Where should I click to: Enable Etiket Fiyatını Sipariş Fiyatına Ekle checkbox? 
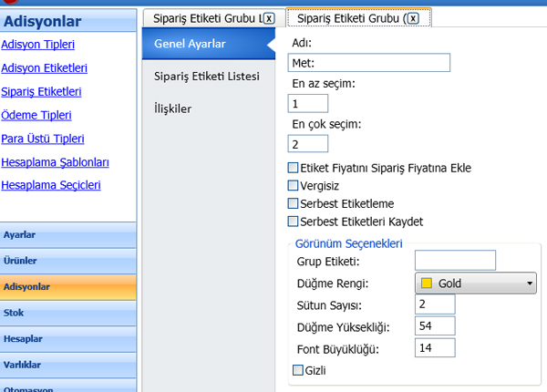pos(293,168)
